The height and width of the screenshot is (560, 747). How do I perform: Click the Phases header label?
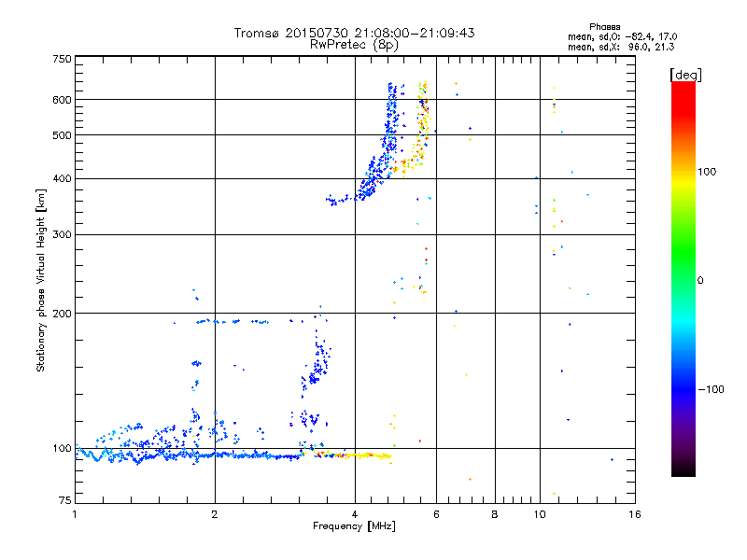(604, 27)
